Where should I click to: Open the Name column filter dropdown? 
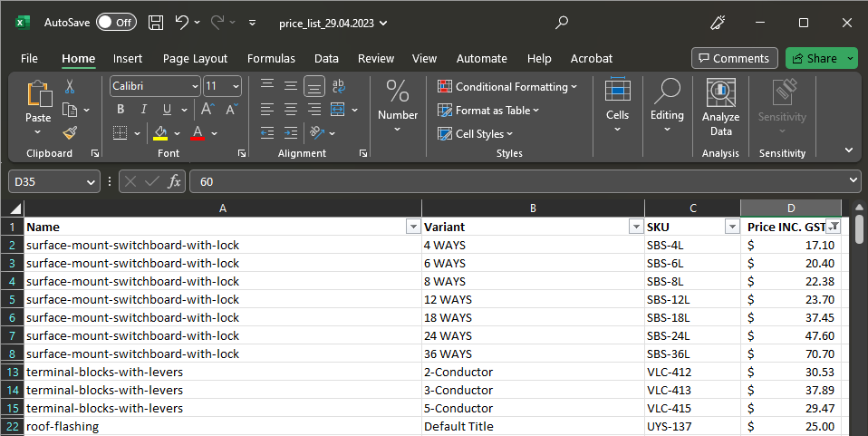[x=413, y=228]
